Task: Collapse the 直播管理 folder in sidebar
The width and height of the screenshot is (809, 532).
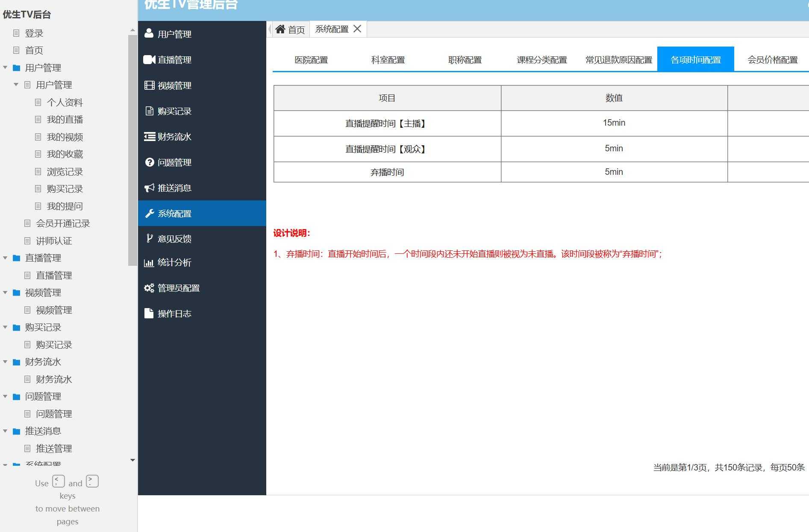Action: pyautogui.click(x=5, y=258)
